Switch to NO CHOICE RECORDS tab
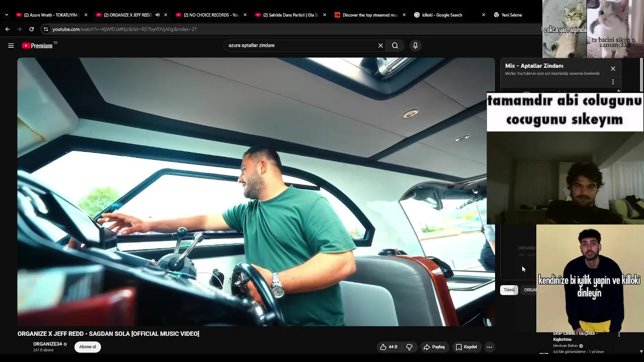The image size is (644, 362). click(x=207, y=15)
